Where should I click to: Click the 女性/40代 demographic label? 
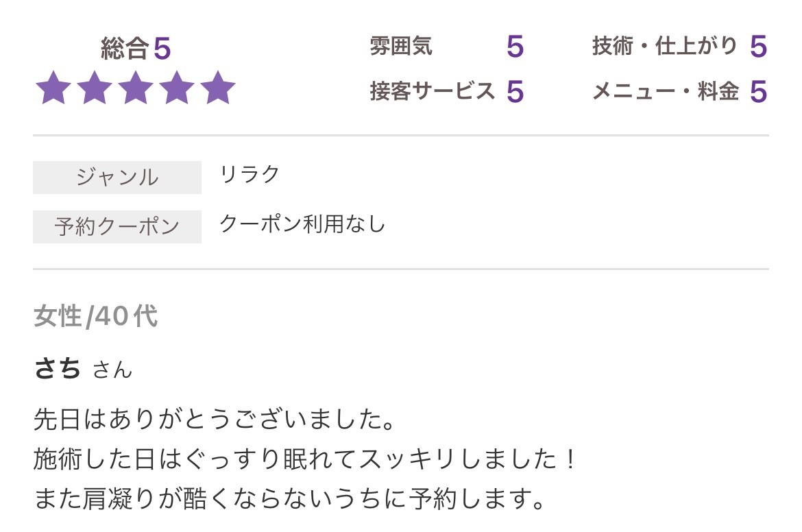point(95,316)
